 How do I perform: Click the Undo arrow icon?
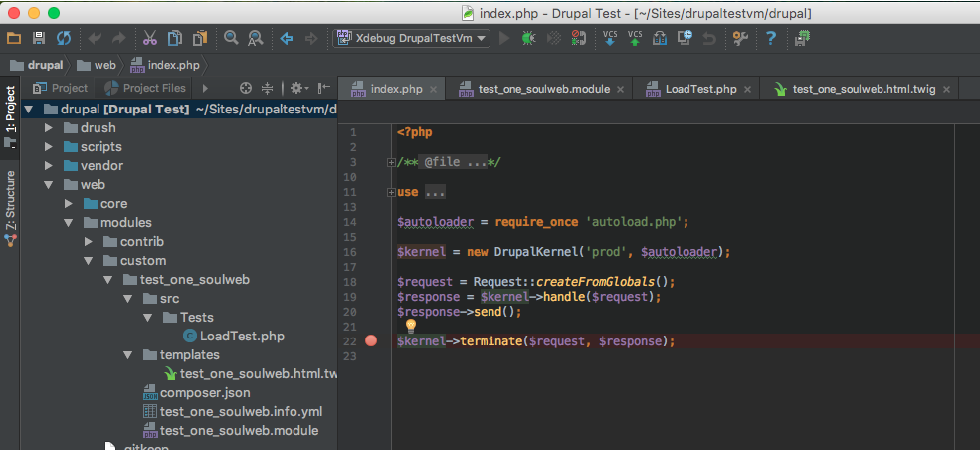(x=95, y=39)
